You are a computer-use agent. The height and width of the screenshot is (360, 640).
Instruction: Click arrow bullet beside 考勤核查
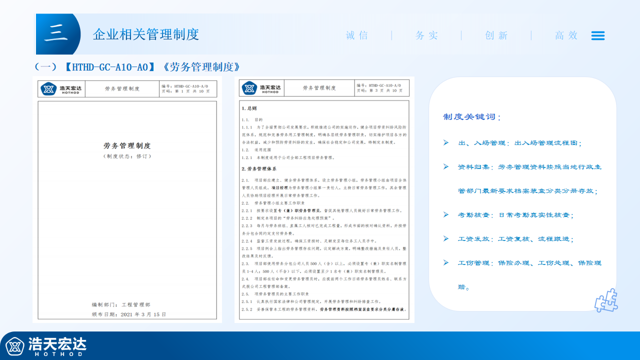[446, 215]
